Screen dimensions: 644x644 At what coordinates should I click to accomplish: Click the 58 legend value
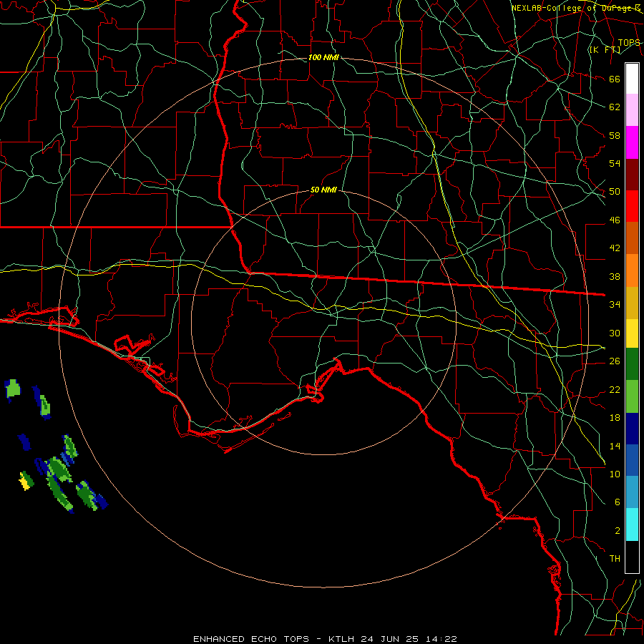coord(615,135)
